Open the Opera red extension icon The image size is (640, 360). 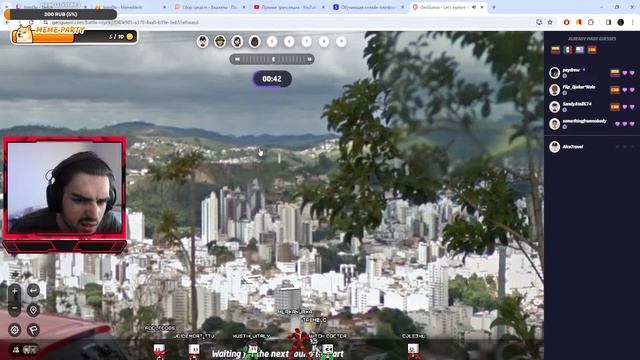click(x=567, y=22)
